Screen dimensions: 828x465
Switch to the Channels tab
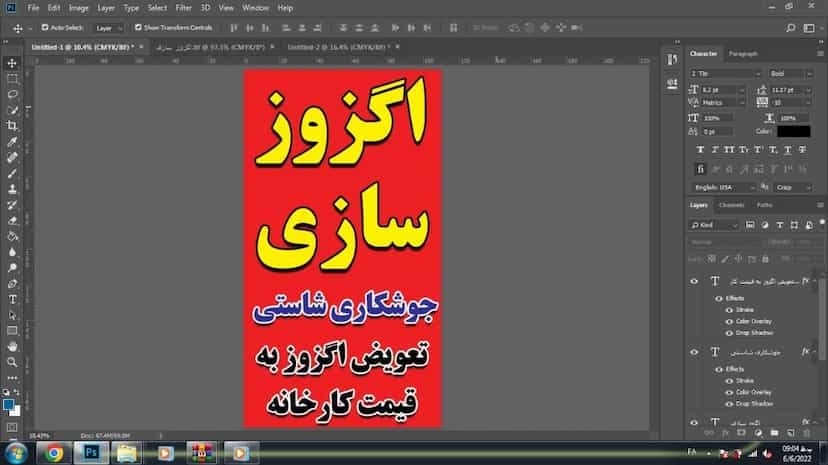coord(731,205)
